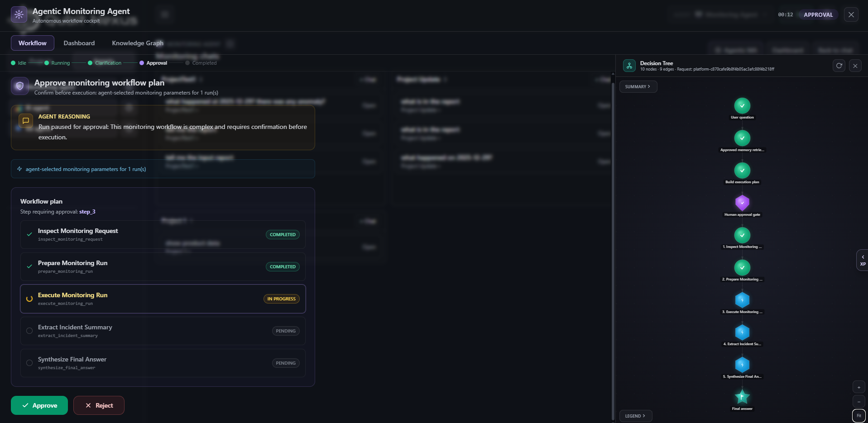
Task: Expand the SUMMARY section
Action: tap(638, 86)
